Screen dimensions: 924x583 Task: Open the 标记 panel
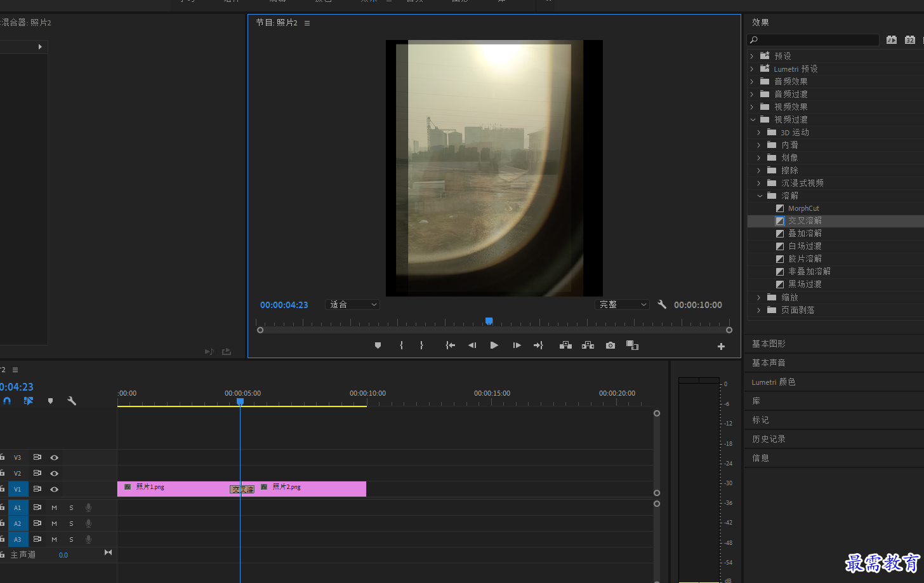(760, 420)
